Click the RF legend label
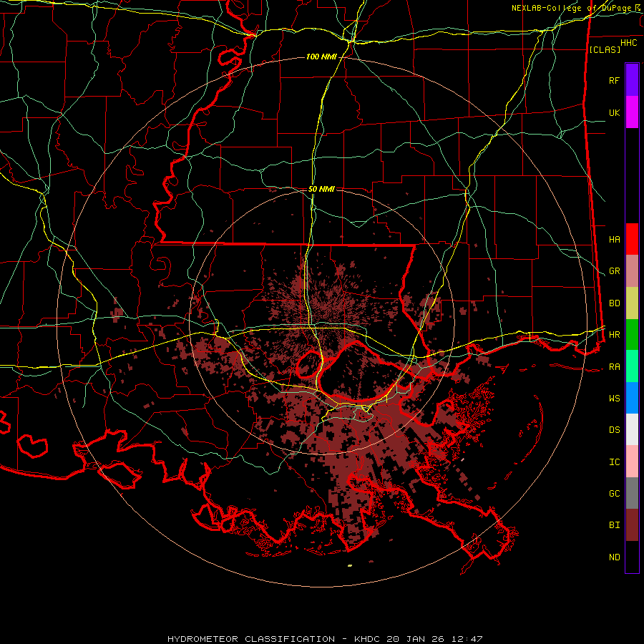This screenshot has height=644, width=644. coord(615,80)
